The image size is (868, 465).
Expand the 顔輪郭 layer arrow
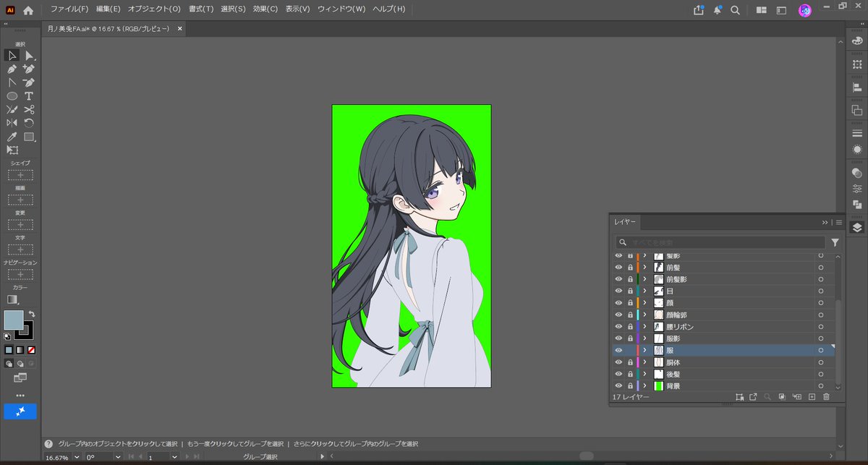pos(644,315)
